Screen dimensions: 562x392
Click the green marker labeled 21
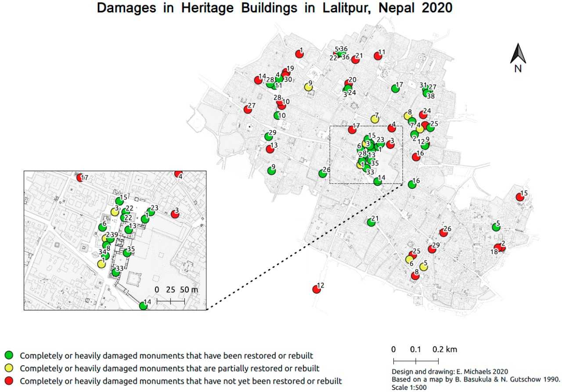point(371,222)
